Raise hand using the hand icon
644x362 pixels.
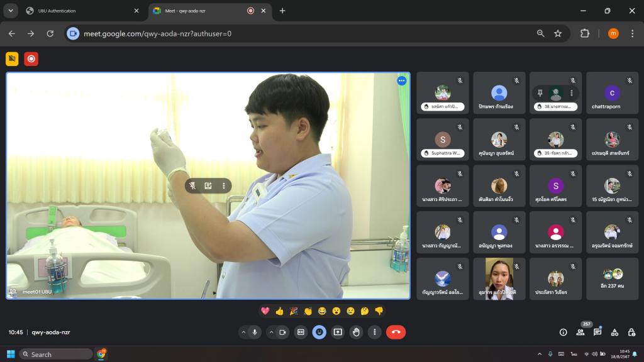[x=357, y=332]
